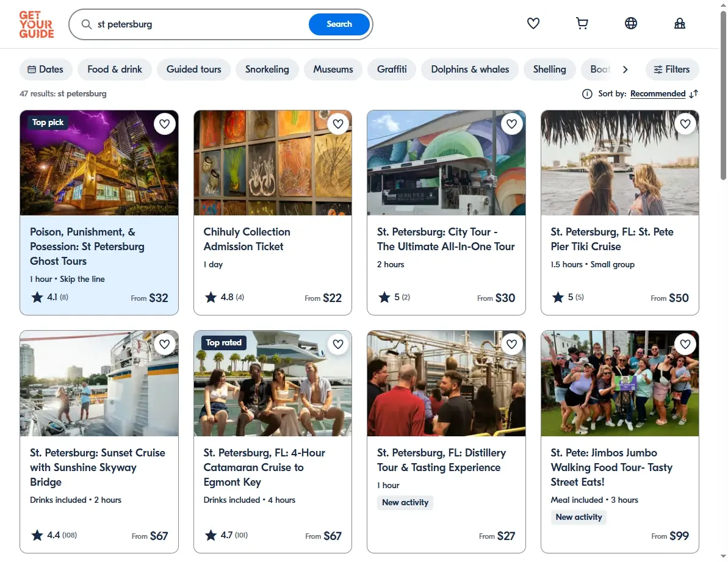
Task: Click the mural tour boat photo
Action: click(x=446, y=163)
